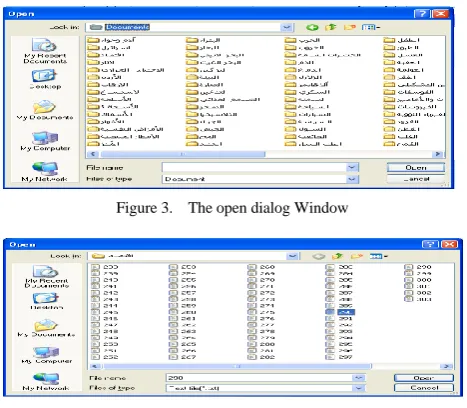Close the lower Open dialog window
The height and width of the screenshot is (408, 467).
point(449,244)
